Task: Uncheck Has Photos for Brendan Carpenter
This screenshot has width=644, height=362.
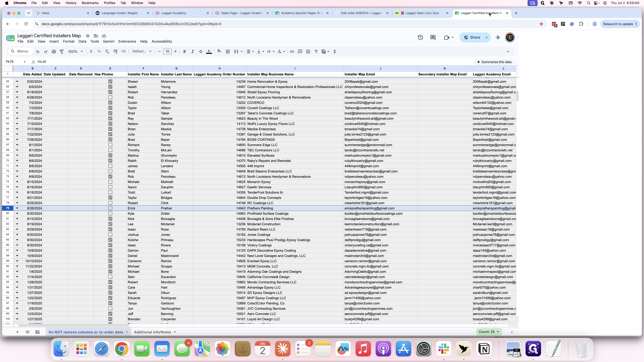Action: pyautogui.click(x=110, y=319)
